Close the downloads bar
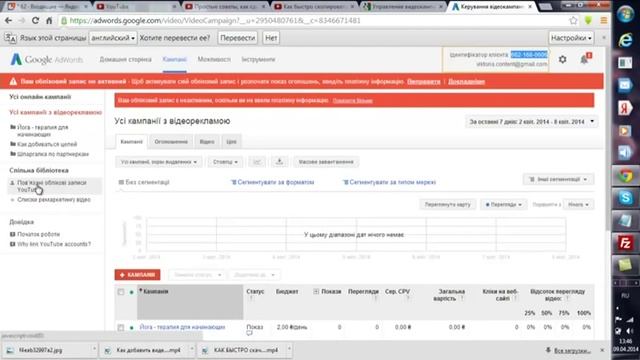640x360 pixels. pos(602,350)
